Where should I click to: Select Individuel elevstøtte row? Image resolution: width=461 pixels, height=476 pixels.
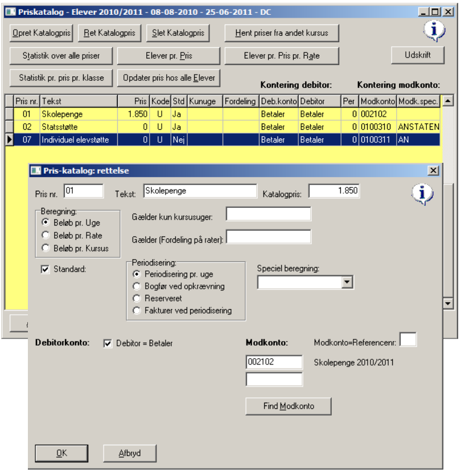click(223, 139)
